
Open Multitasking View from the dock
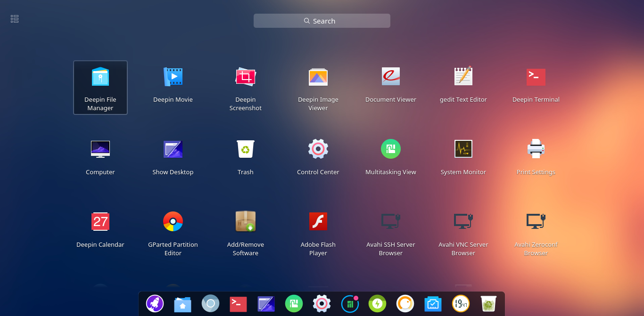(x=294, y=304)
